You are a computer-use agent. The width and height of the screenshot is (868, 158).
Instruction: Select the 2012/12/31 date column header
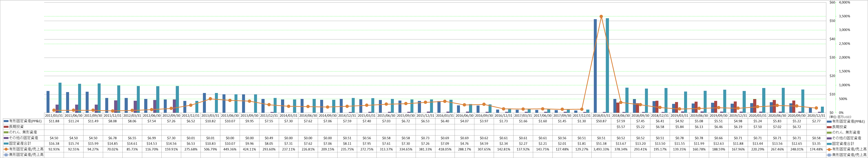pyautogui.click(x=191, y=116)
